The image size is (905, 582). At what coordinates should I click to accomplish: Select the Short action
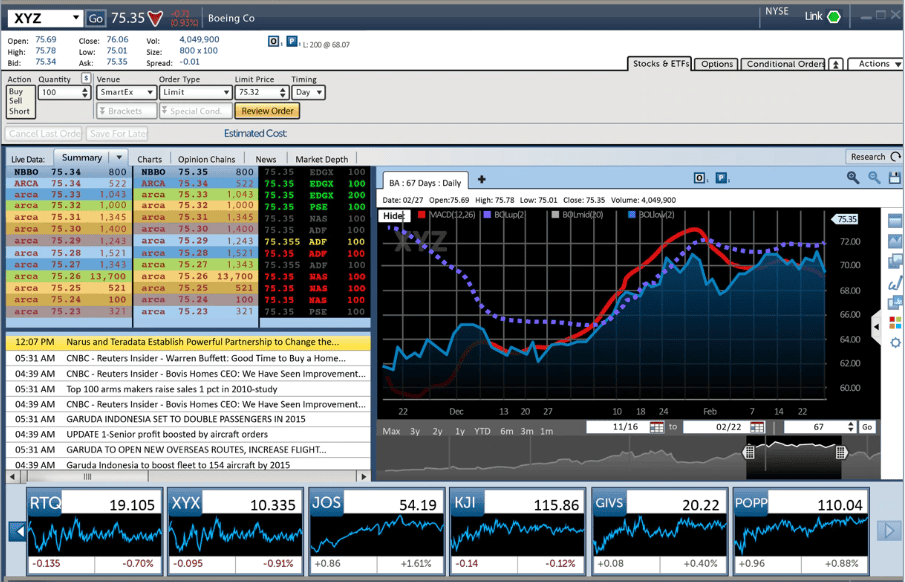pyautogui.click(x=19, y=111)
